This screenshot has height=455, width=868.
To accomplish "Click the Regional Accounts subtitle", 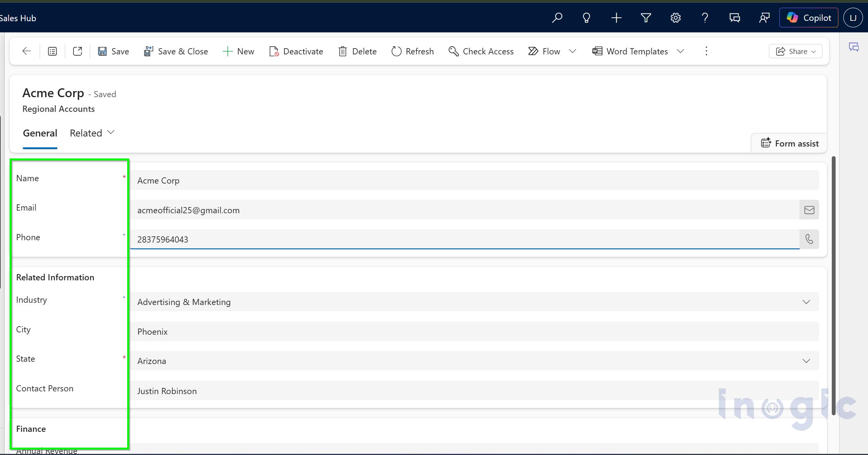I will pyautogui.click(x=59, y=109).
